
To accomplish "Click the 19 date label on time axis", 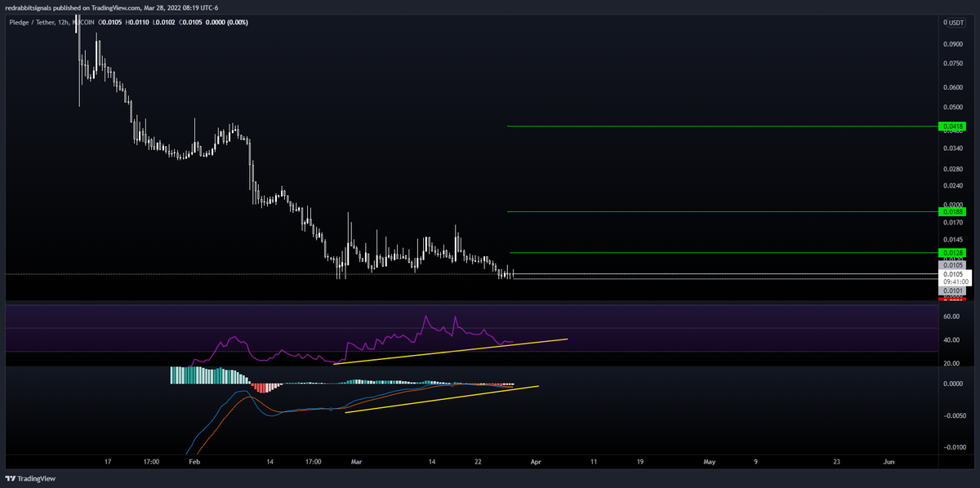I will point(640,461).
